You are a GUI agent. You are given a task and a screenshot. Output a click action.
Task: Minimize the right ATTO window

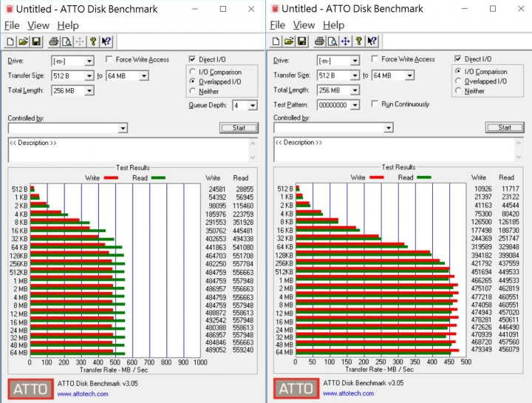pos(465,9)
